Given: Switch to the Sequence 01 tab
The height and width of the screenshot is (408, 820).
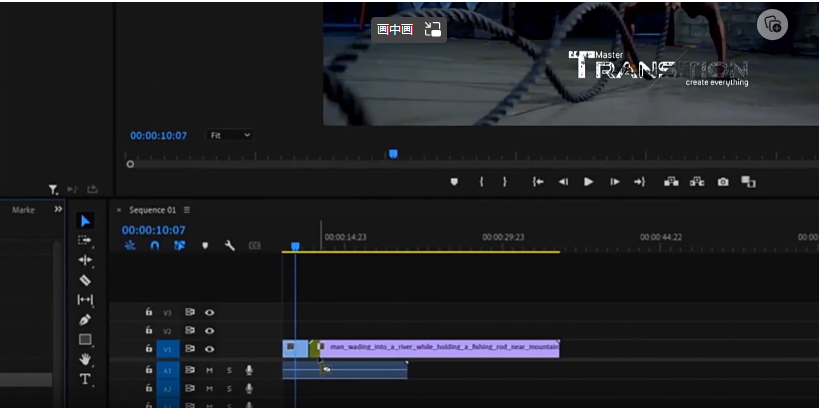Looking at the screenshot, I should 153,210.
